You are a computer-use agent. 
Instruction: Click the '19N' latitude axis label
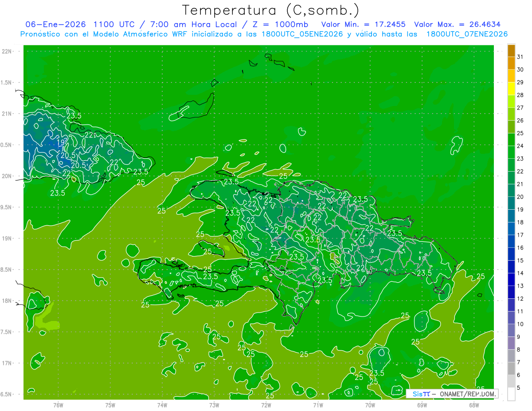pyautogui.click(x=7, y=238)
